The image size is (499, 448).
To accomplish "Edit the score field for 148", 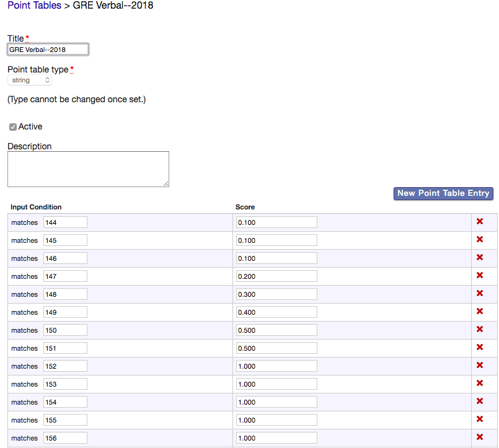I will point(276,294).
